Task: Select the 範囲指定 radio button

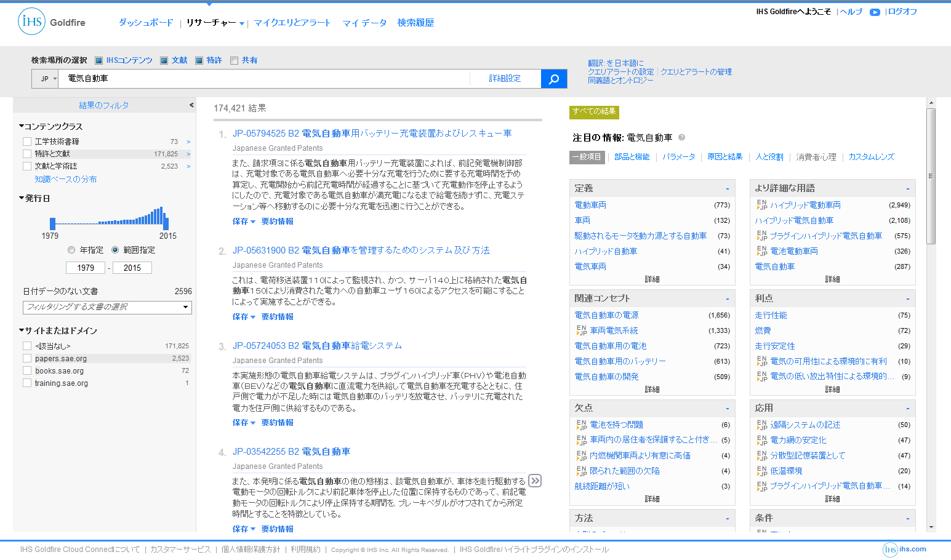Action: [115, 250]
